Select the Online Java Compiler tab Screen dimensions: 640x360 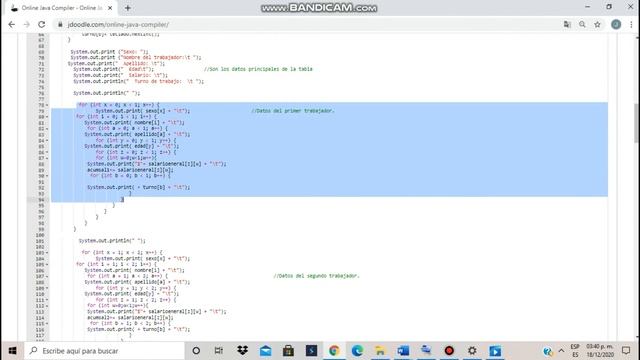pyautogui.click(x=61, y=8)
